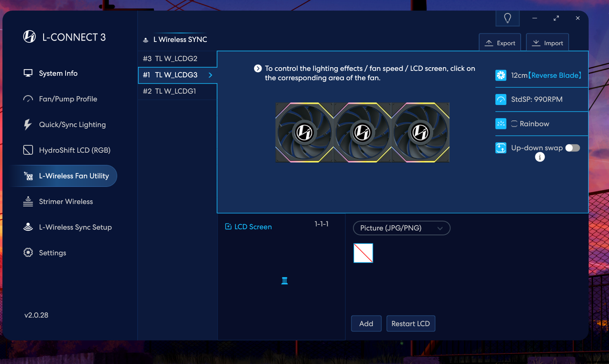This screenshot has height=364, width=609.
Task: Select the empty picture thumbnail
Action: [363, 253]
